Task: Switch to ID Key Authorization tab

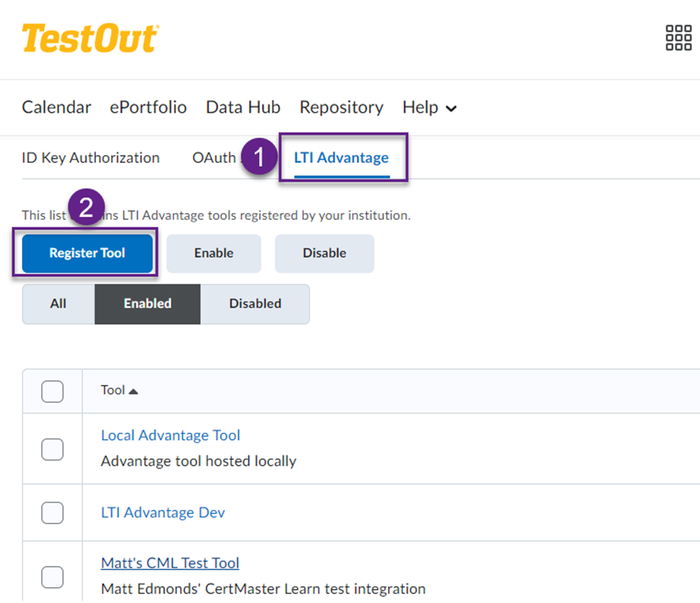Action: coord(91,158)
